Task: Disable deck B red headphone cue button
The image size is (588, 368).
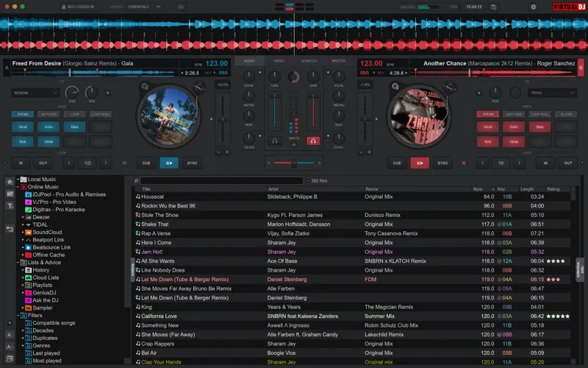Action: [x=313, y=141]
